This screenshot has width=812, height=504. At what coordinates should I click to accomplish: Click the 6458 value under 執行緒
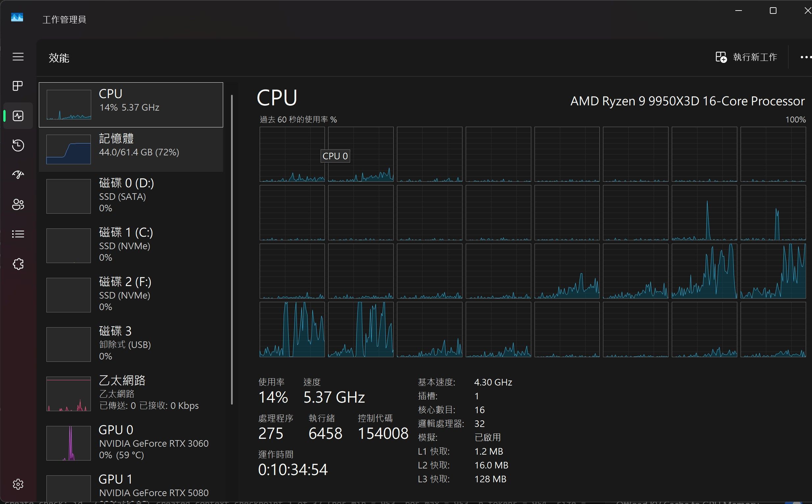click(326, 433)
